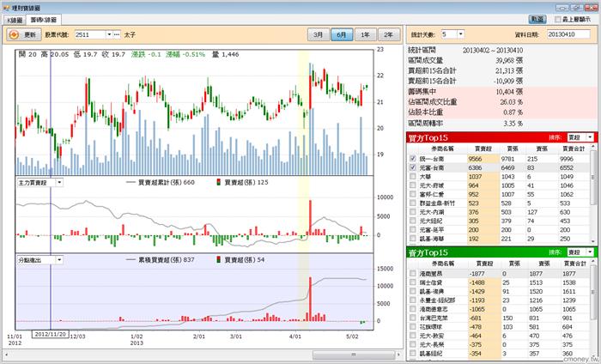Select the buyer row with 192
The height and width of the screenshot is (364, 601).
coord(499,239)
